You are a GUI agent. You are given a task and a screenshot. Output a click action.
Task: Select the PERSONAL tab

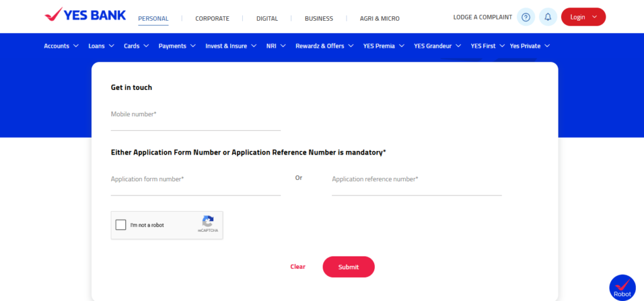point(153,18)
